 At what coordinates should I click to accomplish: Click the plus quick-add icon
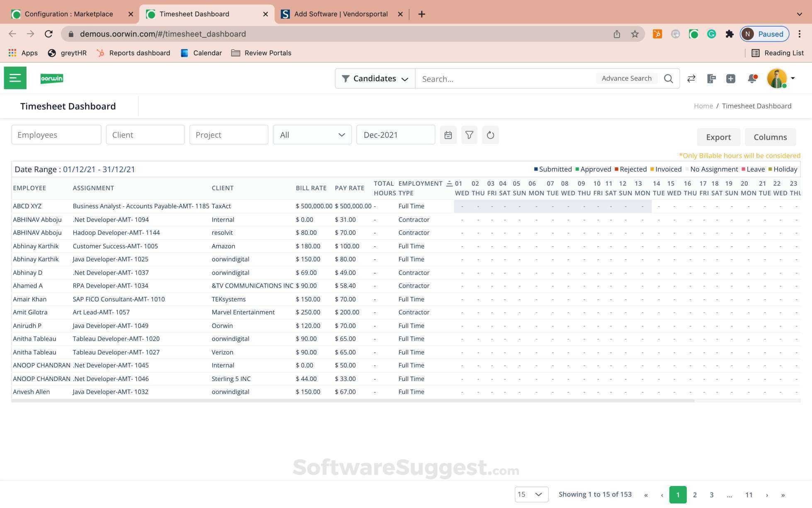[731, 78]
